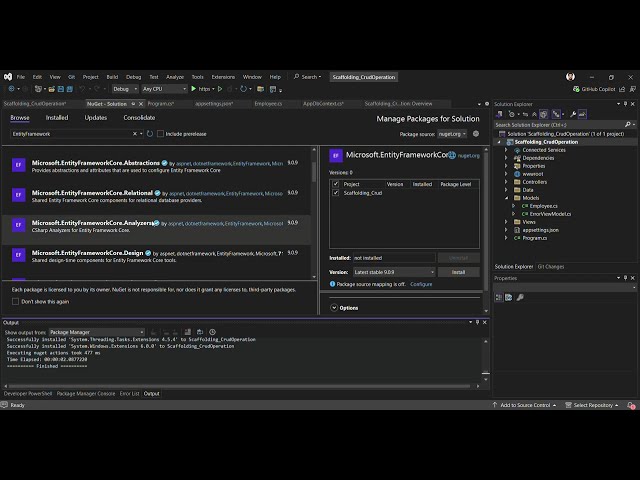Open the Build menu

click(x=112, y=77)
